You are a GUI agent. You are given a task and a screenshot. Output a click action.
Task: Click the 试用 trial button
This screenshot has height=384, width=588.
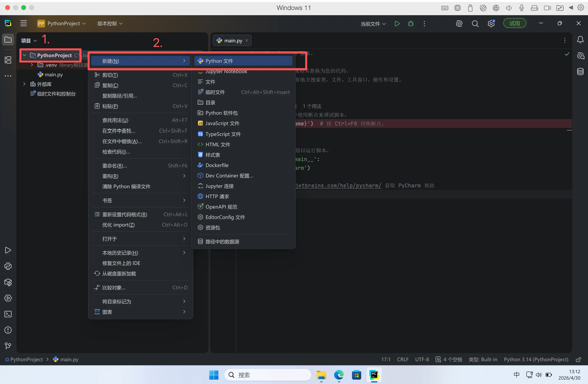pyautogui.click(x=515, y=23)
